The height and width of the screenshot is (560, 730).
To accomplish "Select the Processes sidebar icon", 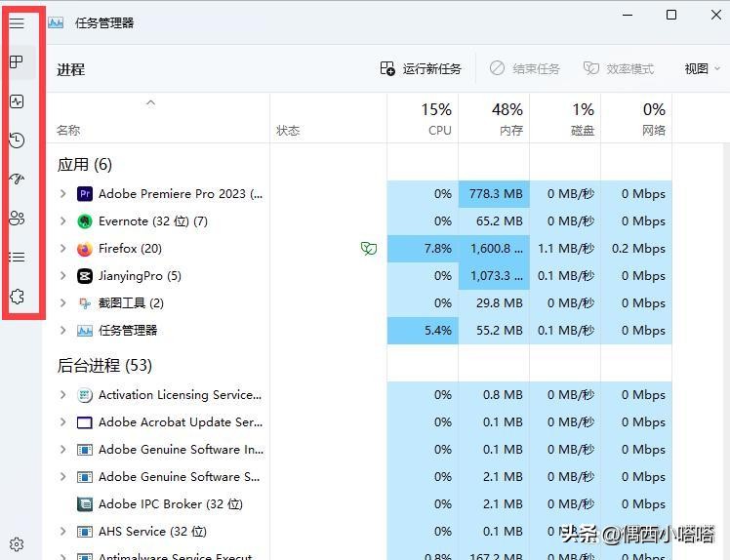I will point(17,61).
